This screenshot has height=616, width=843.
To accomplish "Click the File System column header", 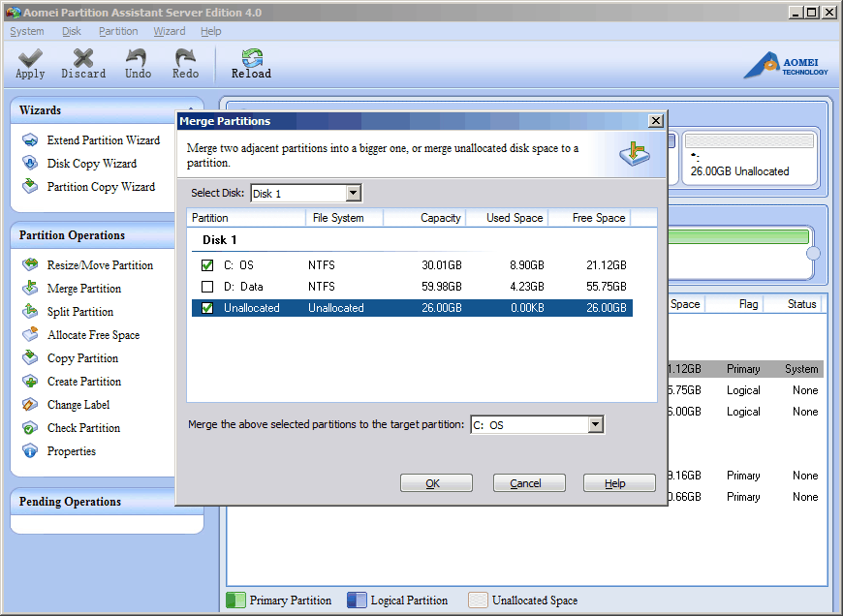I will 345,218.
